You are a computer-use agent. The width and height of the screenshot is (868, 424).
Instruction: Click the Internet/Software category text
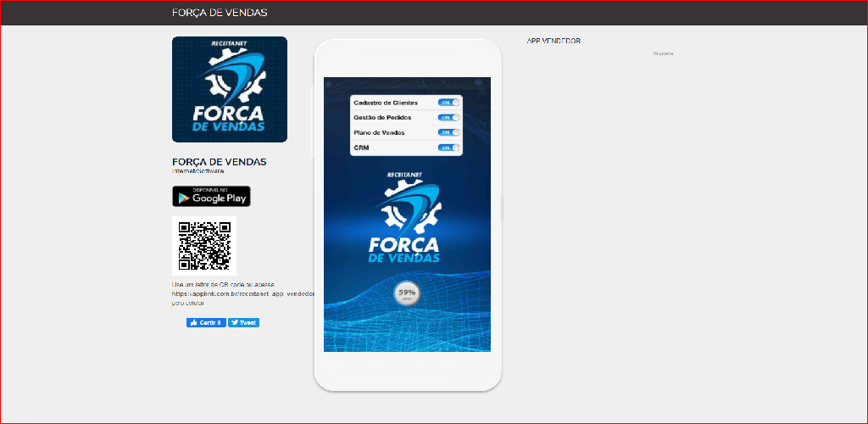click(x=198, y=171)
